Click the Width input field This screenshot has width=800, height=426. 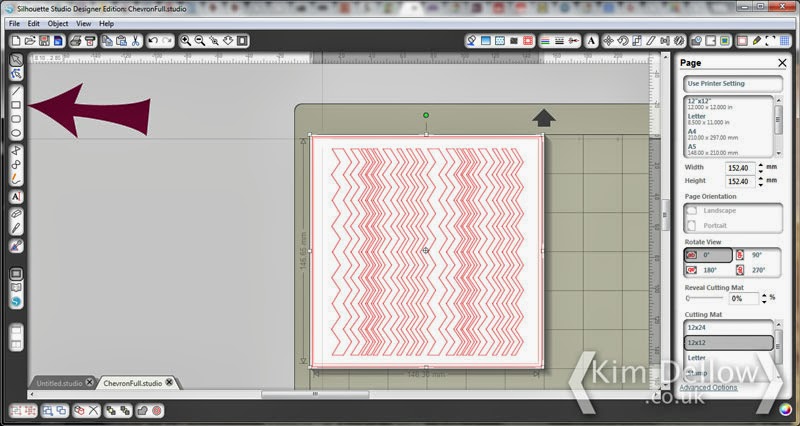click(740, 168)
